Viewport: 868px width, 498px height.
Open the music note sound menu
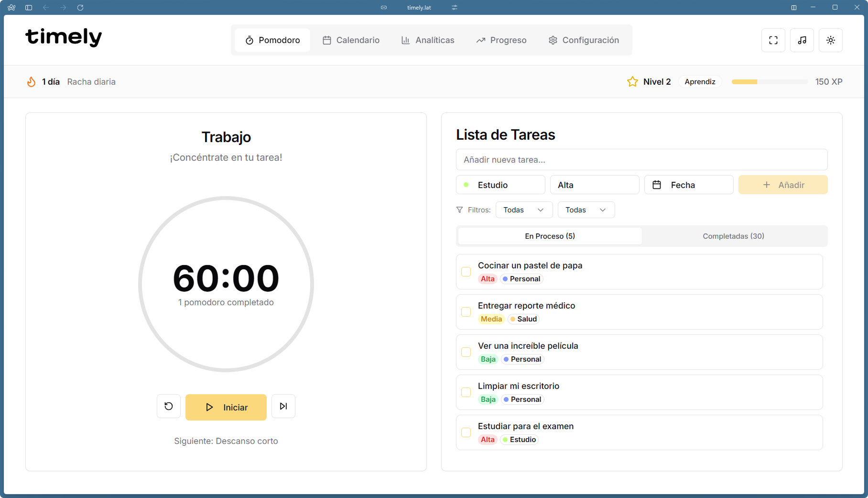[x=802, y=40]
